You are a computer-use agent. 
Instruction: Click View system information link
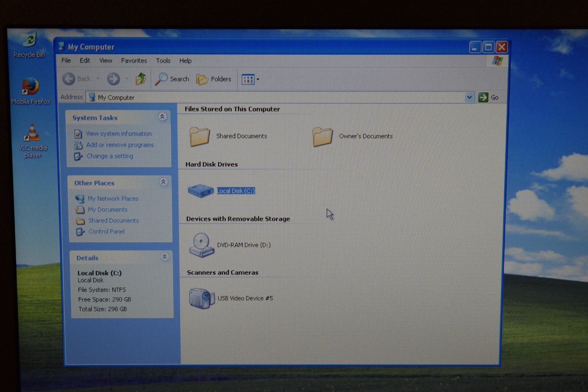point(119,134)
